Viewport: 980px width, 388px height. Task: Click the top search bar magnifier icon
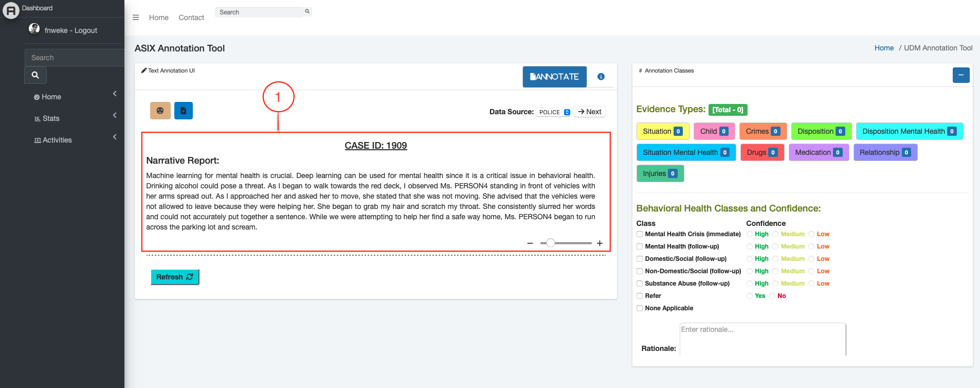click(x=307, y=11)
